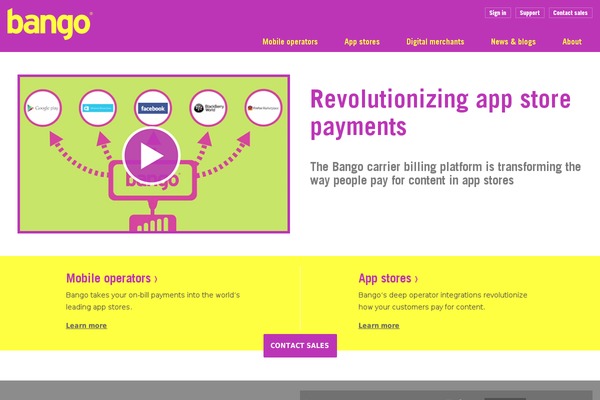Open the App stores menu
This screenshot has width=600, height=400.
coord(362,42)
